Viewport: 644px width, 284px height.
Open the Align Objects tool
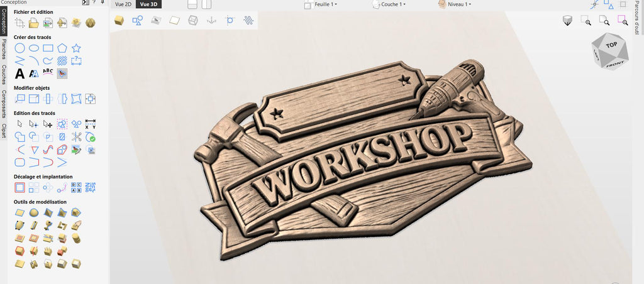pos(91,99)
